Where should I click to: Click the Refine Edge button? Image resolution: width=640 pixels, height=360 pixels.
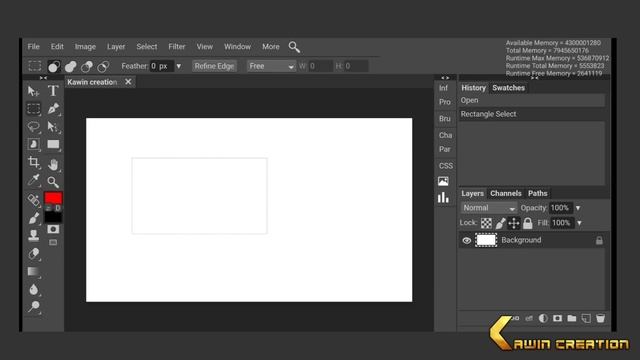coord(214,66)
